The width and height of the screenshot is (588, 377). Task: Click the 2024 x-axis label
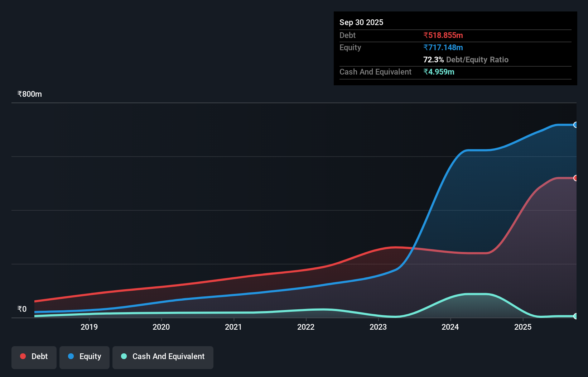[450, 327]
